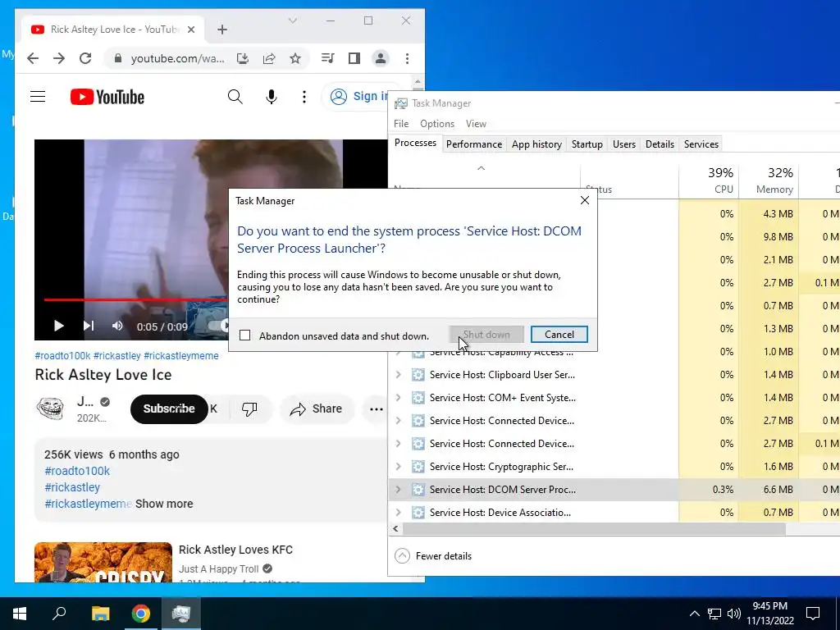
Task: Close the Rick Asltey Love Ice tab
Action: [x=190, y=30]
